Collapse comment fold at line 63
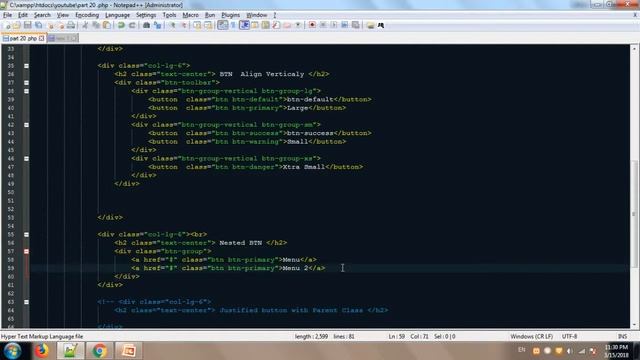 click(x=26, y=302)
